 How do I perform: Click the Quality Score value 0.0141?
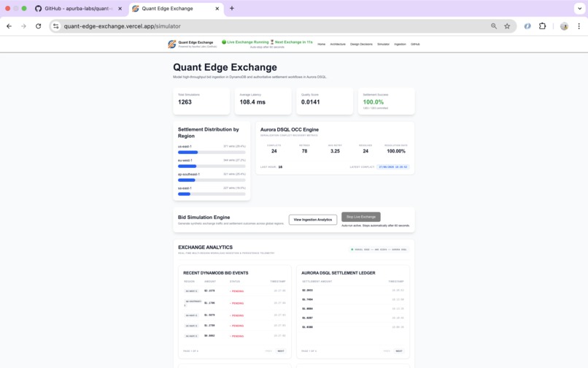[x=311, y=102]
